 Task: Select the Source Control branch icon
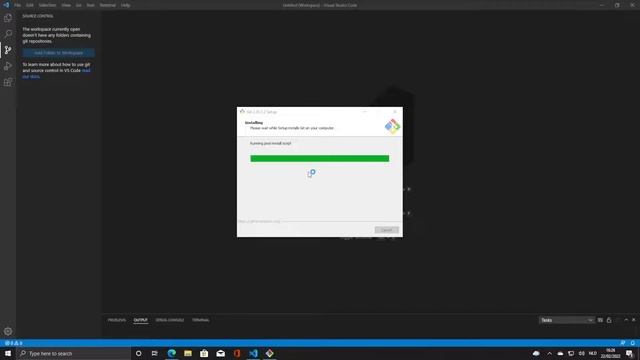point(8,50)
